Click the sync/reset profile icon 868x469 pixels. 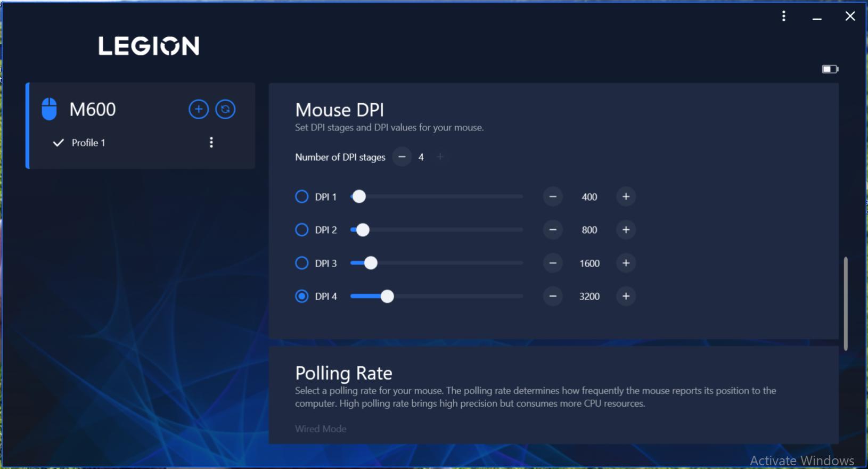(x=225, y=109)
